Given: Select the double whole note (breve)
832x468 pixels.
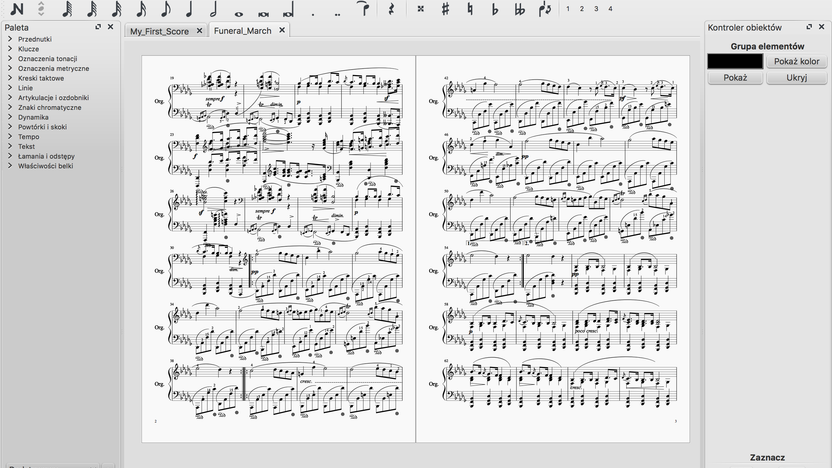Looking at the screenshot, I should (x=263, y=14).
